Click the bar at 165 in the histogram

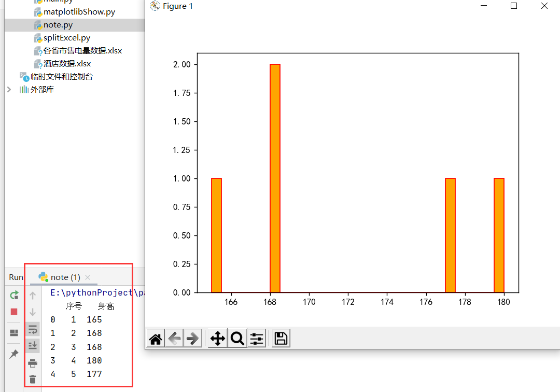[216, 235]
